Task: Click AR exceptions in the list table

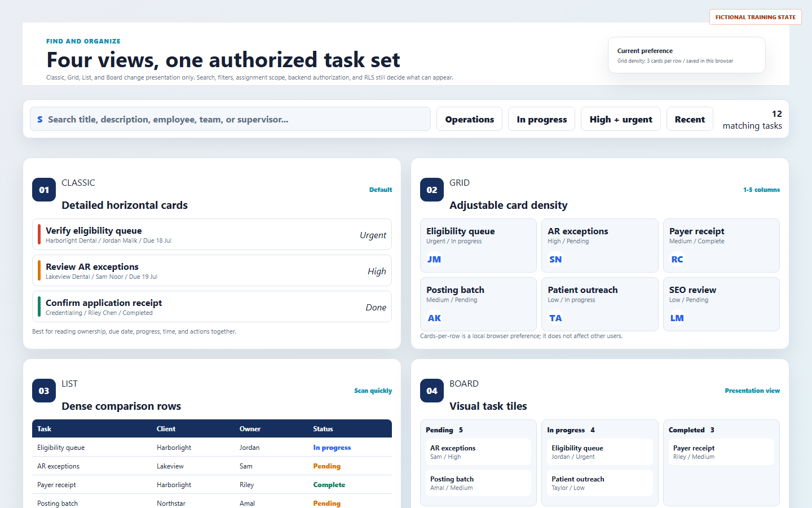Action: 58,466
